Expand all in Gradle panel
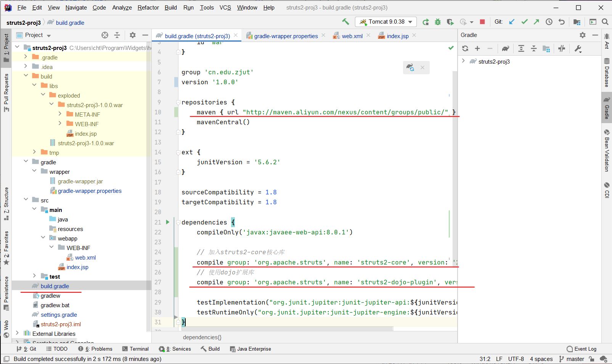612x364 pixels. [x=521, y=48]
